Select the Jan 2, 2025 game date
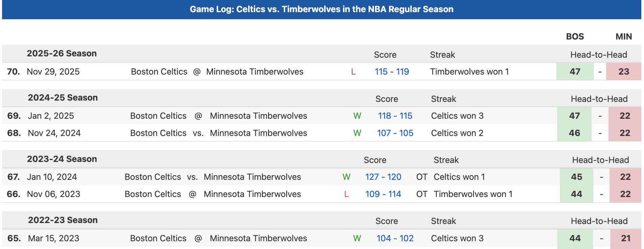 51,116
